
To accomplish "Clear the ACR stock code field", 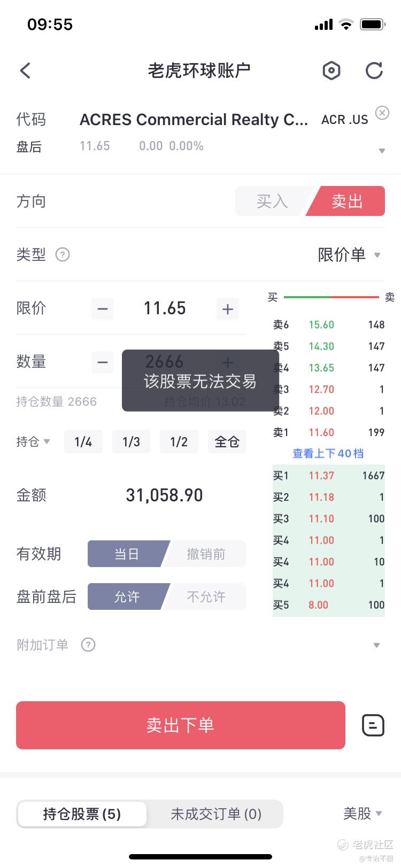I will click(382, 113).
